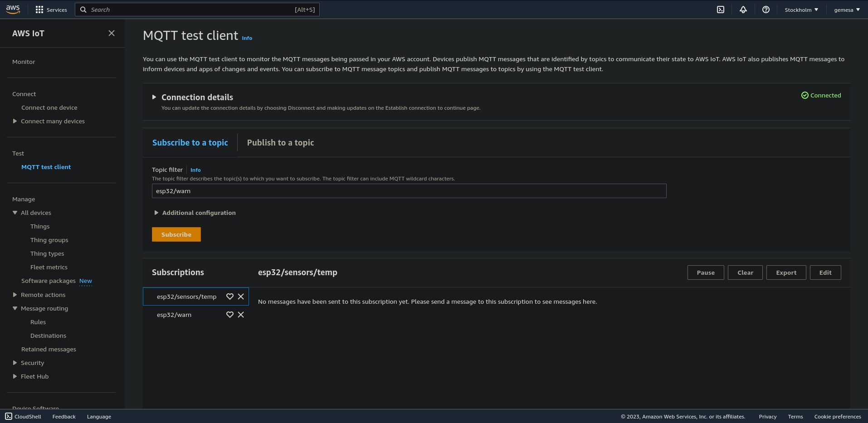Open Fleet metrics page
This screenshot has width=868, height=423.
coord(49,267)
